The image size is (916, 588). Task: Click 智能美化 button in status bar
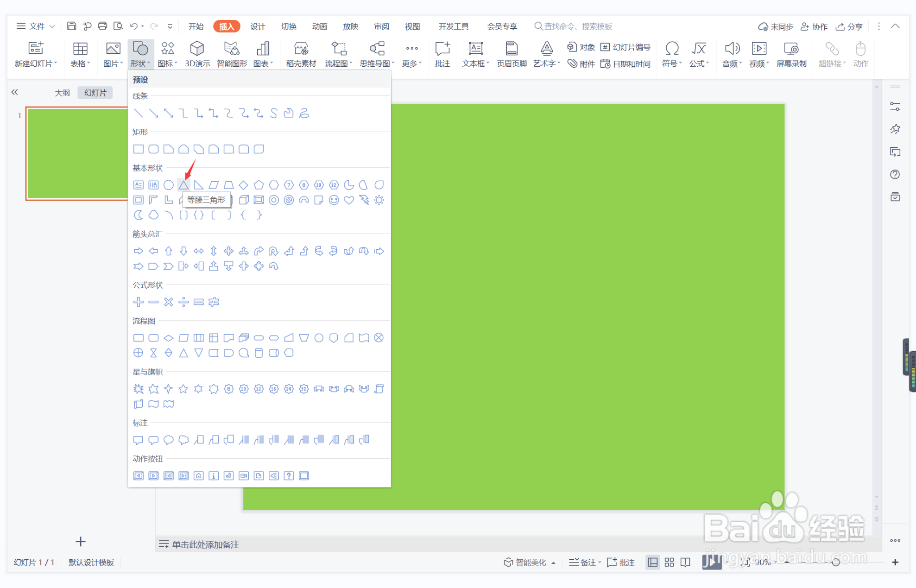pyautogui.click(x=529, y=562)
